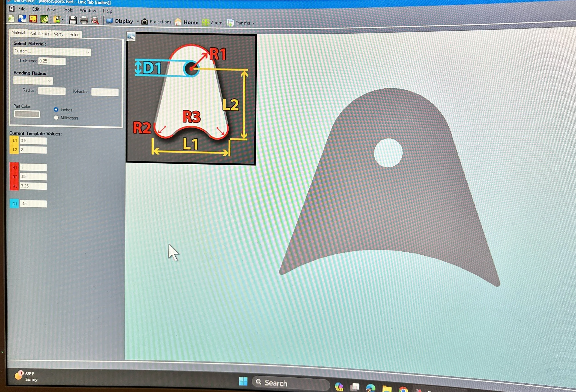
Task: Open the Copilot taskbar icon
Action: (x=339, y=386)
